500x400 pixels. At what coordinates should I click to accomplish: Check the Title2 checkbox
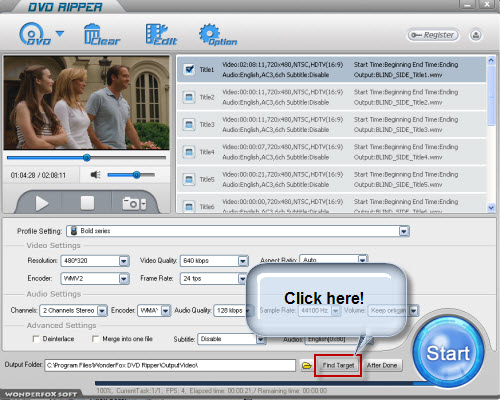click(189, 97)
